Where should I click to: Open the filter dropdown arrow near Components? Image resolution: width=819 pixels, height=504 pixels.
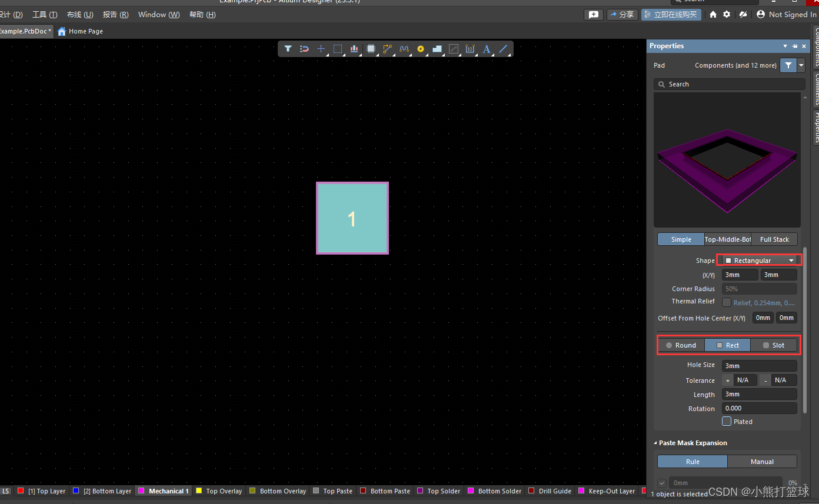[x=800, y=65]
